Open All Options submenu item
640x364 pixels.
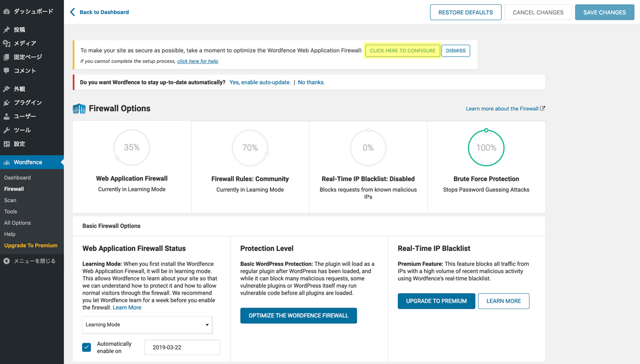18,223
